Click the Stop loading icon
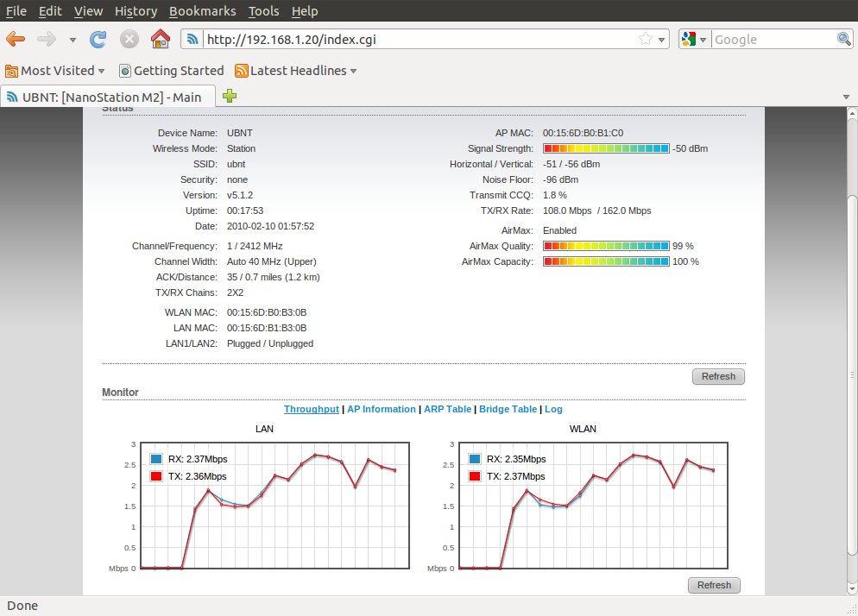Viewport: 858px width, 616px height. coord(129,39)
